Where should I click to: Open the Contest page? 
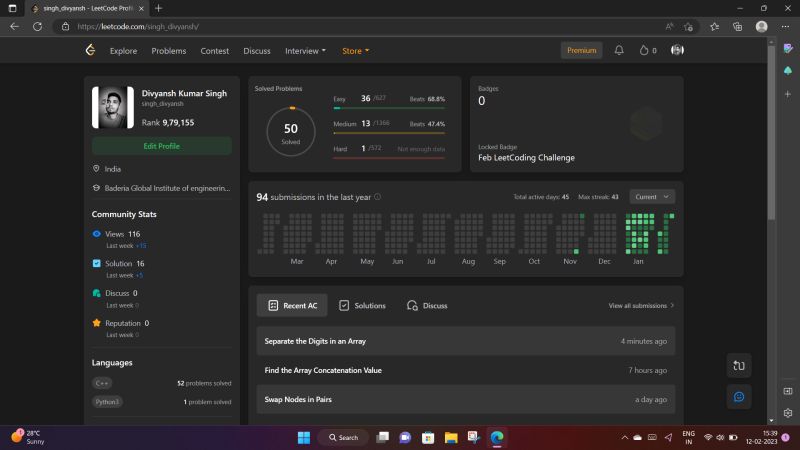click(214, 51)
